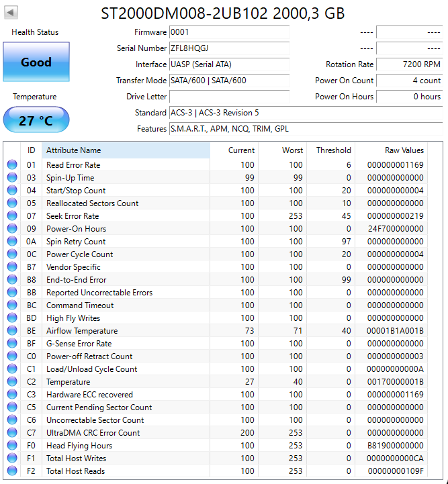Click the status orb for the C2 Temperature row
Viewport: 448px width, 484px height.
12,382
